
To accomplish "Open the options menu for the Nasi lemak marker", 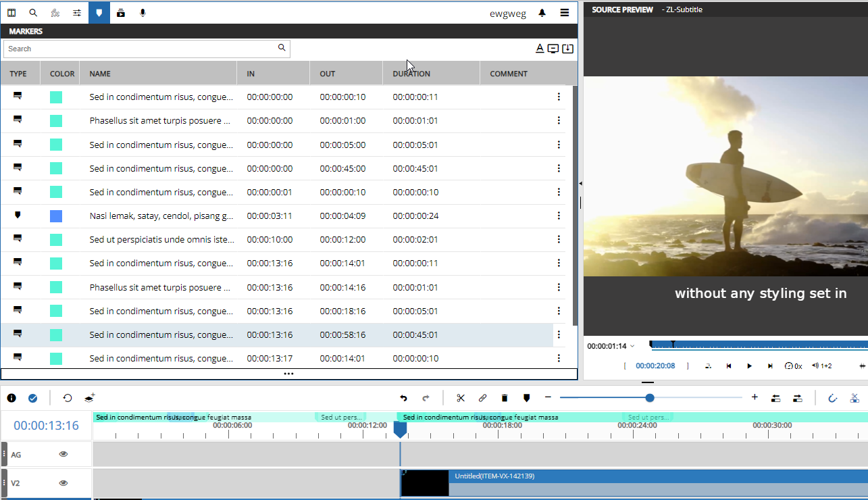I will [559, 216].
